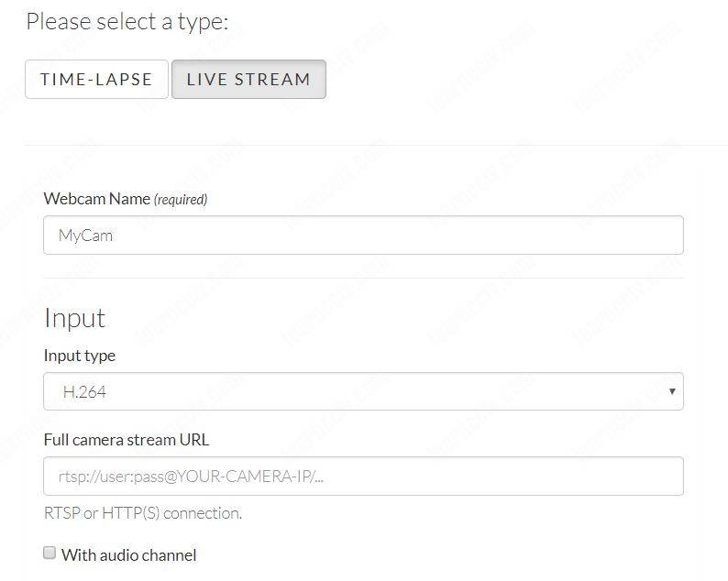Choose the LIVE STREAM type button
Image resolution: width=728 pixels, height=581 pixels.
coord(248,80)
